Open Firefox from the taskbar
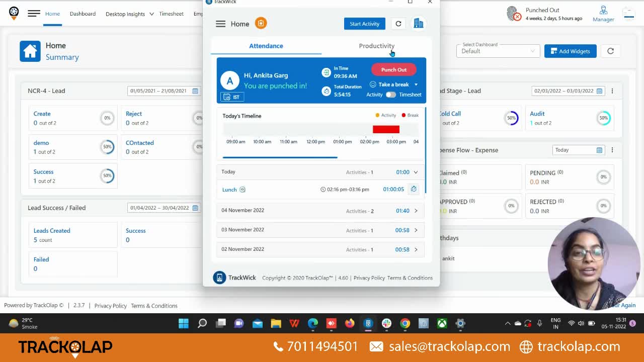This screenshot has height=362, width=644. [350, 323]
